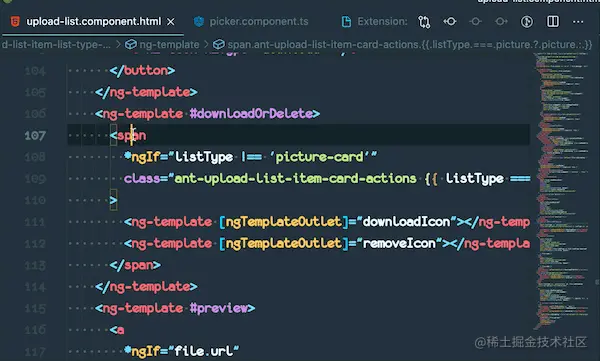This screenshot has height=361, width=600.
Task: Click the HTML5 file icon on the tab
Action: tap(15, 21)
